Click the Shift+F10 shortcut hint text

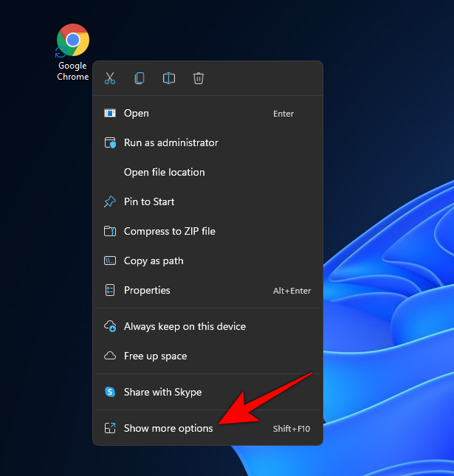point(292,429)
